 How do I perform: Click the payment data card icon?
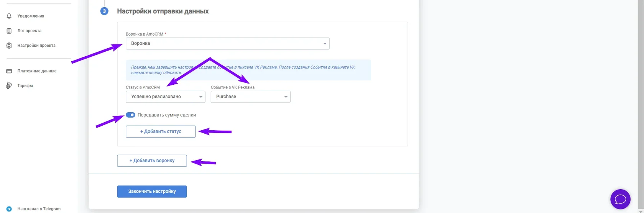(9, 71)
